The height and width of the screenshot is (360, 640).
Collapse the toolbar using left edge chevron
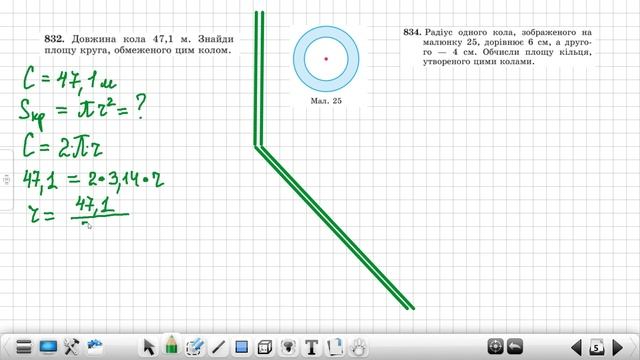[5, 347]
